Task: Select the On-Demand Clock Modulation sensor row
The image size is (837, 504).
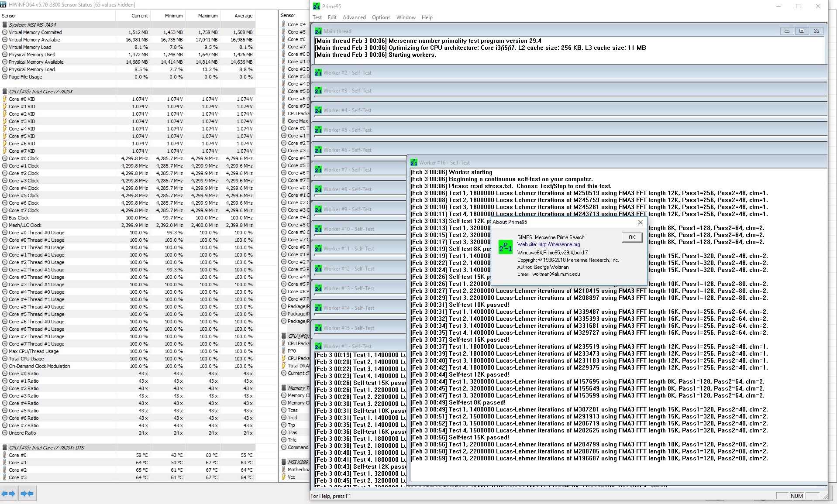Action: click(x=127, y=366)
